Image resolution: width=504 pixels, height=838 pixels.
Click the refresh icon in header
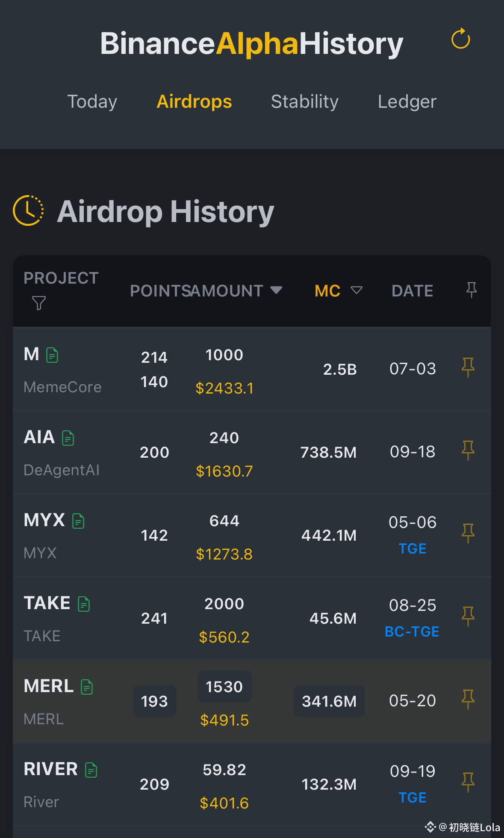point(460,39)
